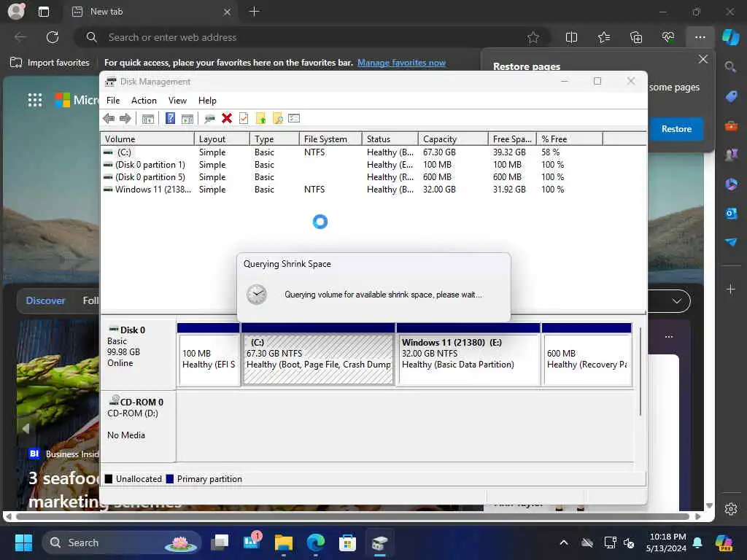Click Show/Hide Console Tree toolbar icon
The image size is (747, 560).
tap(147, 119)
